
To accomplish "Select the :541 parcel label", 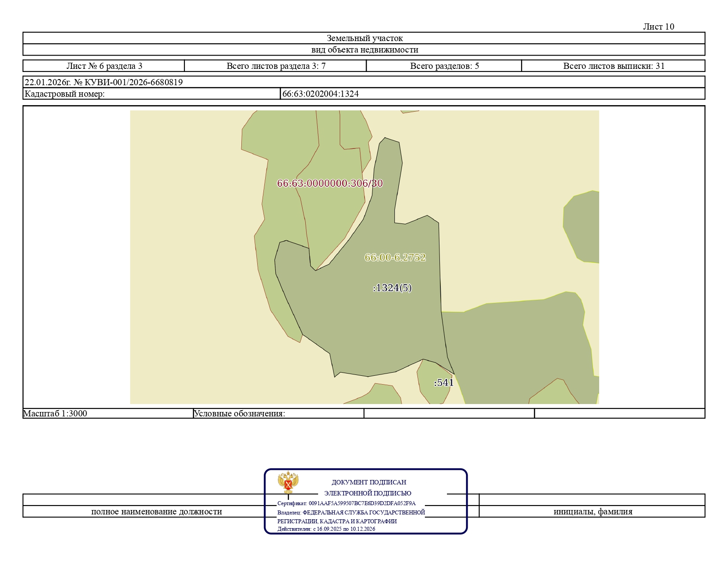I will pos(444,383).
